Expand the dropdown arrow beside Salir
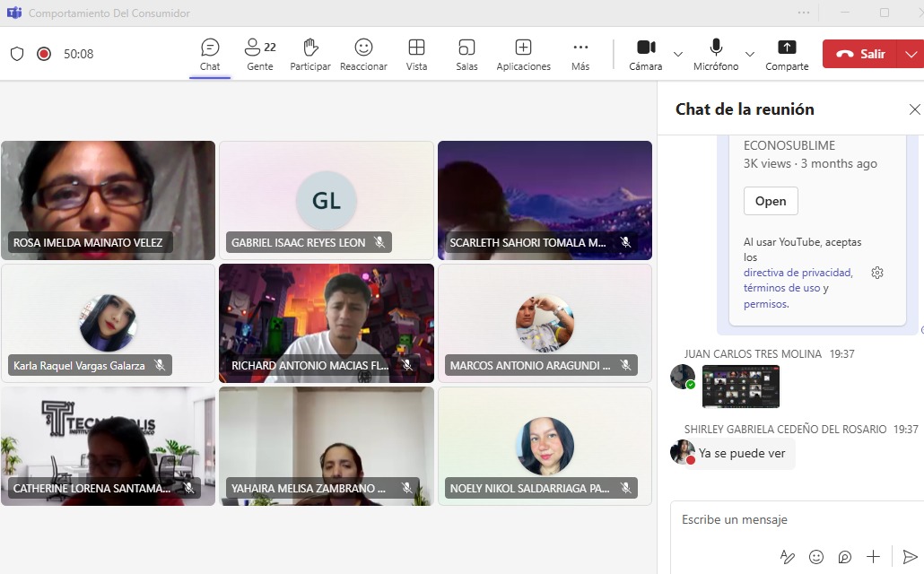This screenshot has width=924, height=574. point(911,54)
